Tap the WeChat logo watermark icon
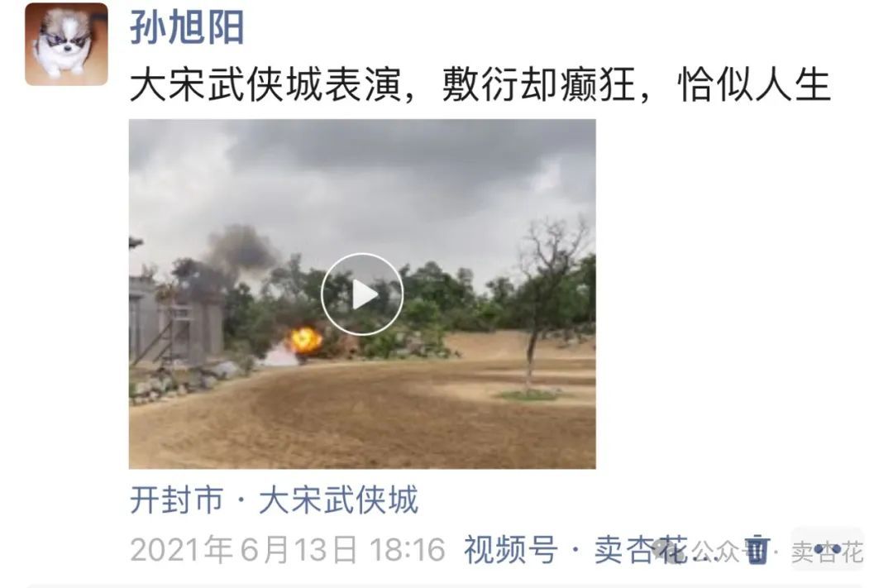This screenshot has width=893, height=588. tap(669, 550)
